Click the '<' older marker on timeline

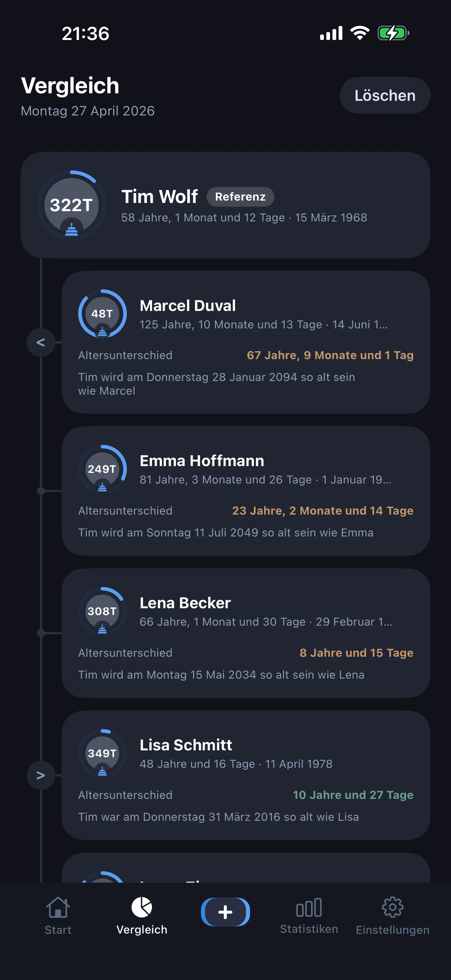(41, 342)
